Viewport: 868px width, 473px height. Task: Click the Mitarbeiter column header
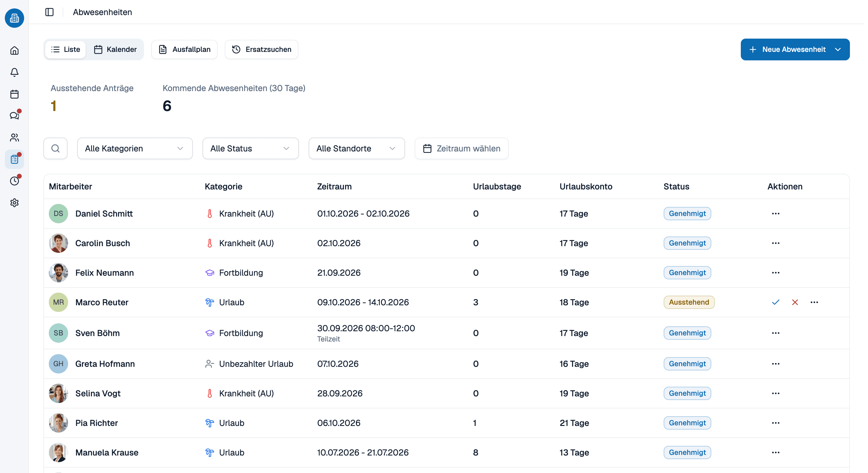(71, 186)
